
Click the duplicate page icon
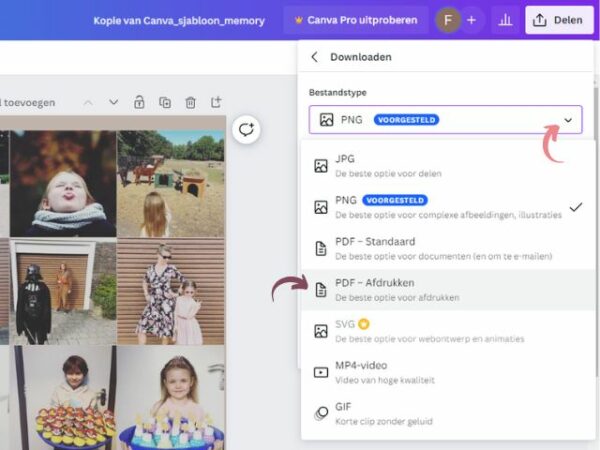(165, 102)
